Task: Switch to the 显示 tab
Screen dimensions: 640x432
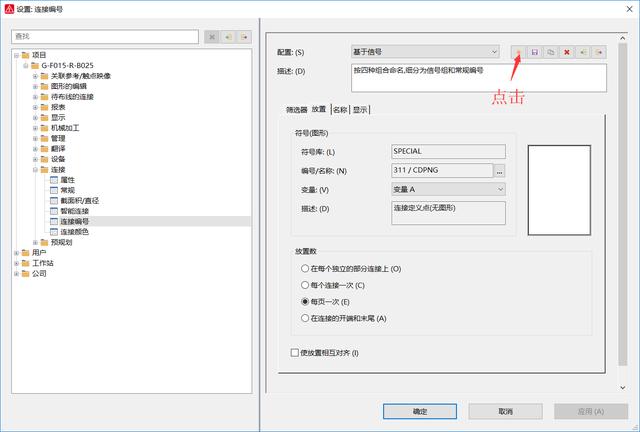Action: (360, 109)
